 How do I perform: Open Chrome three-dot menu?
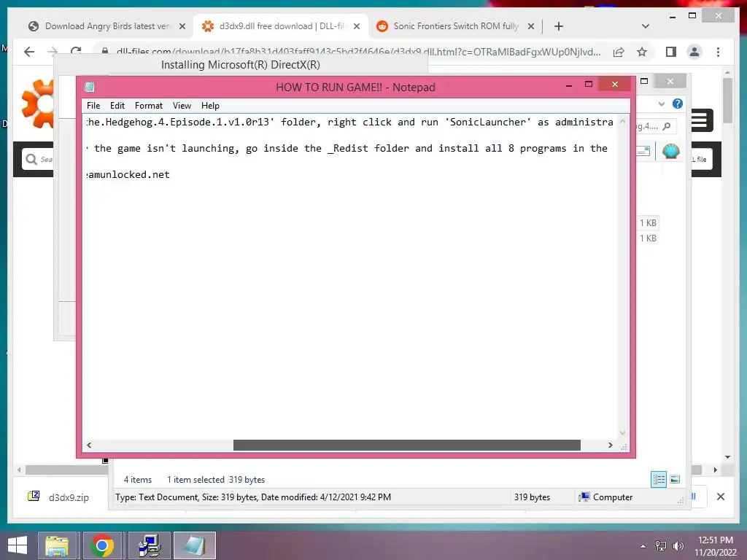pos(718,52)
